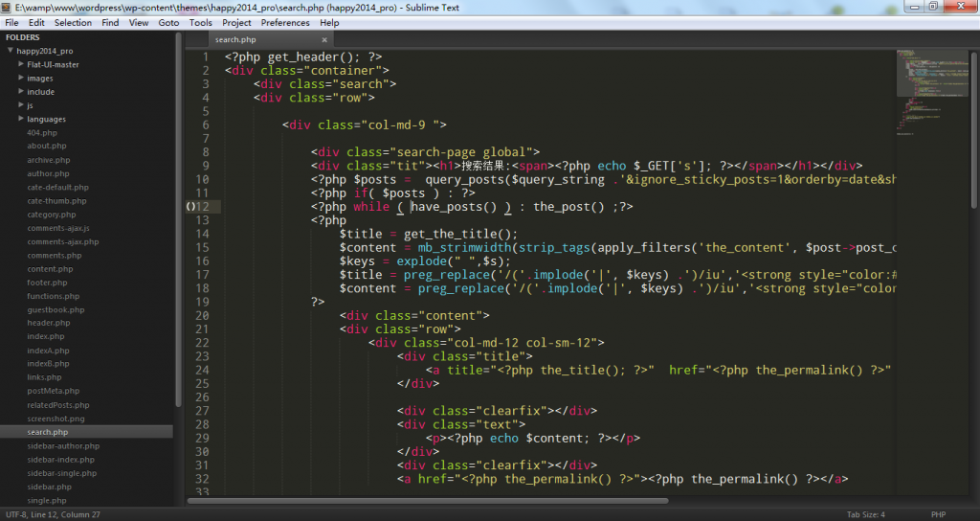The height and width of the screenshot is (521, 980).
Task: Open index.php in sidebar
Action: 46,336
